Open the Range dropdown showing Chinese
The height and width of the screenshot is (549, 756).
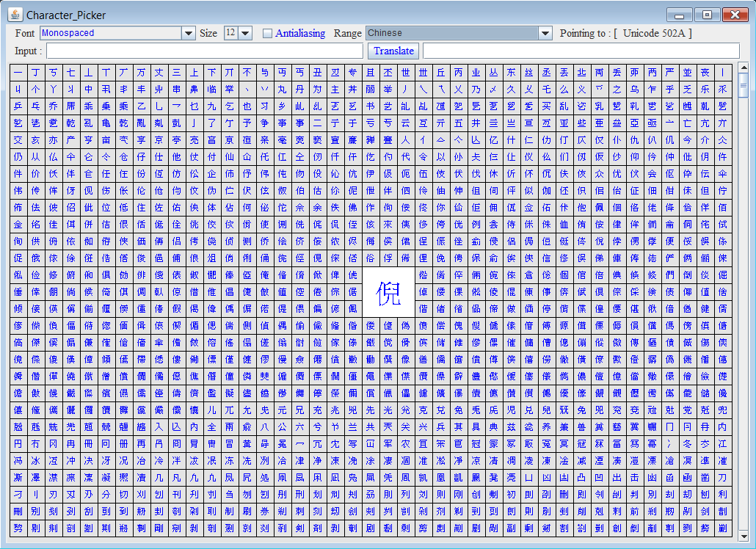(x=545, y=33)
